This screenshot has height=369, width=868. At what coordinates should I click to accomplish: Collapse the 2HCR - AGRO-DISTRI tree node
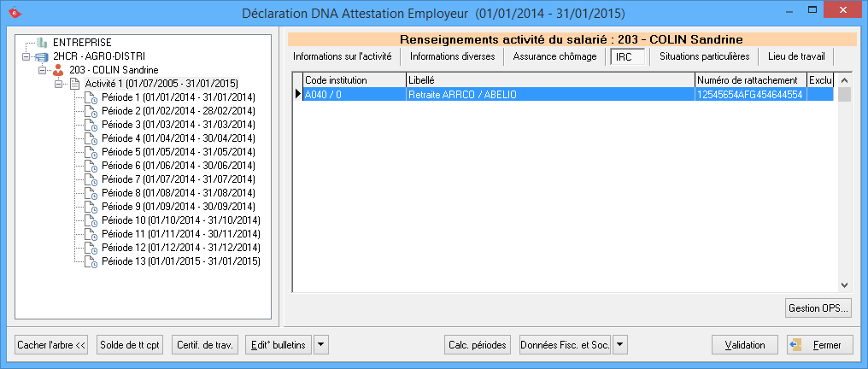(26, 56)
